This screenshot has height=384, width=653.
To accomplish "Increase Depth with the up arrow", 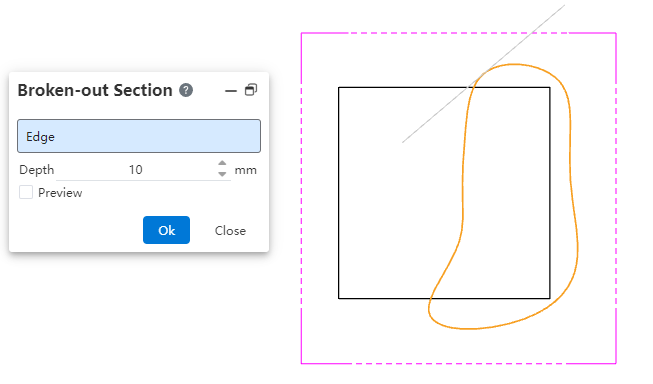I will (222, 164).
